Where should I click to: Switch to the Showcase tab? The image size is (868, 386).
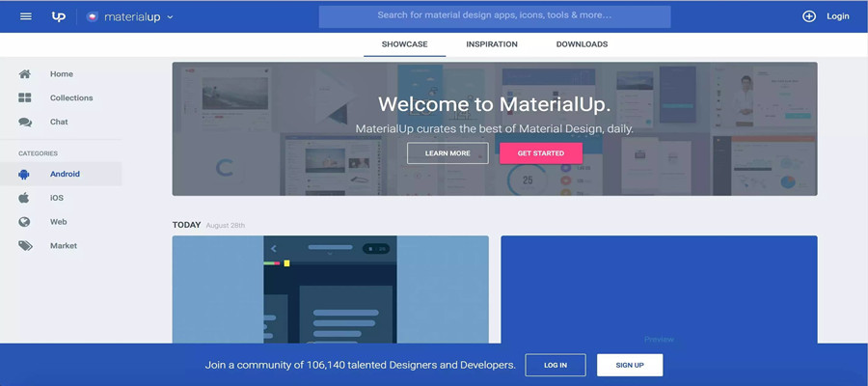[x=405, y=44]
